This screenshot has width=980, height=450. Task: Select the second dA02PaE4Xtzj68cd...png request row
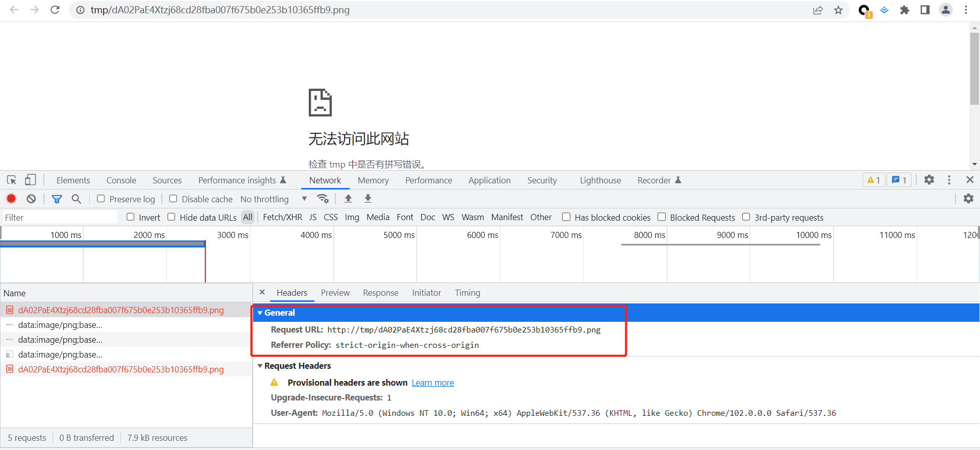(127, 369)
